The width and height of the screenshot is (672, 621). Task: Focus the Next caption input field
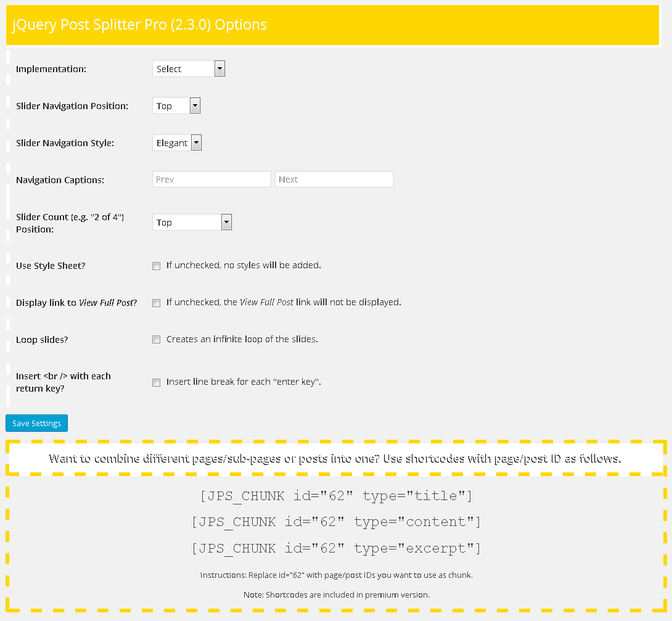[334, 179]
